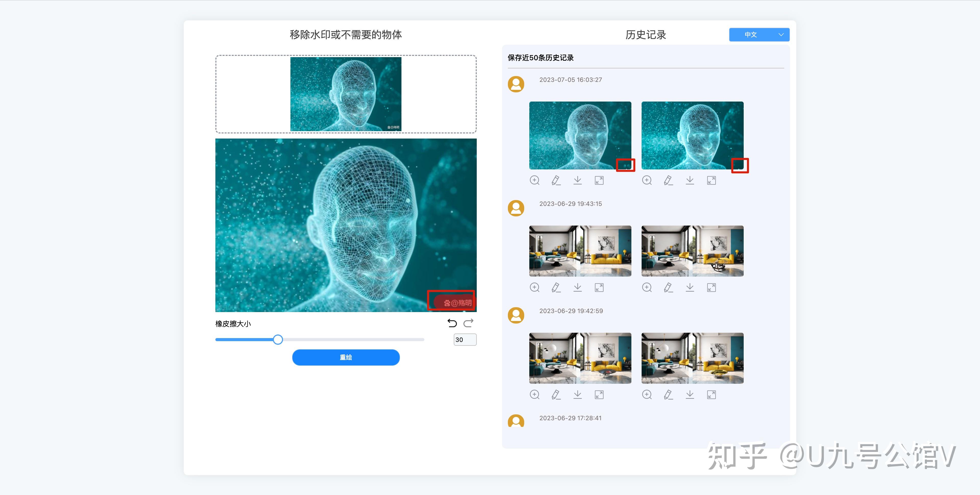Download the first history image via its download icon

click(578, 180)
